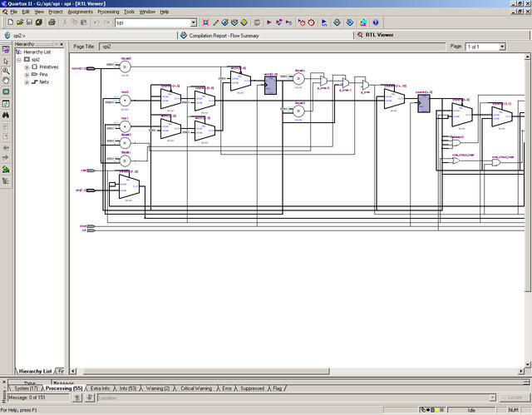This screenshot has height=415, width=532.
Task: Click the Print icon in toolbar
Action: (51, 22)
